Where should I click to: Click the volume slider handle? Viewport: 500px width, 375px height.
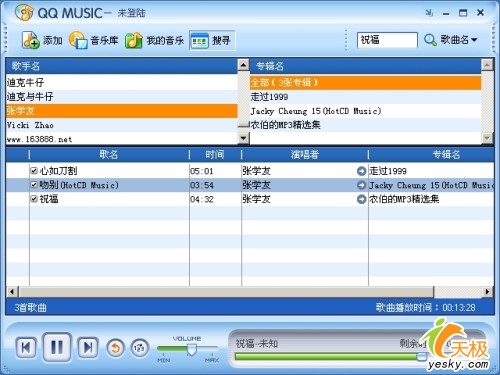[192, 349]
